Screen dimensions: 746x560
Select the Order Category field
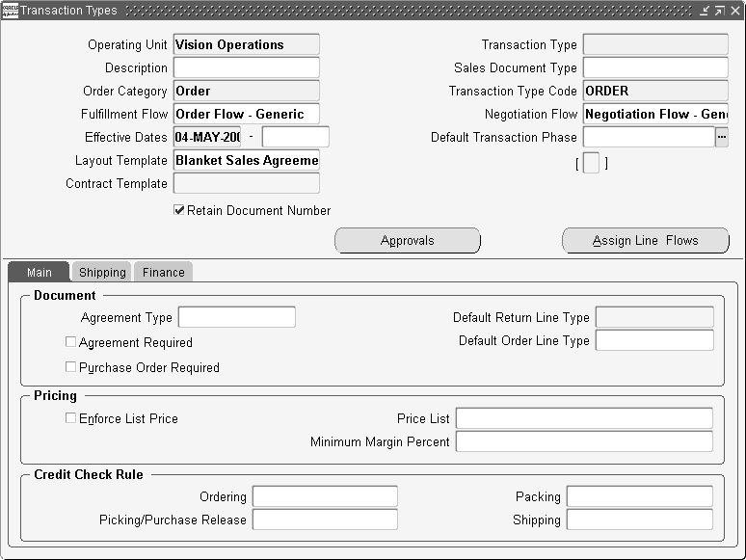coord(247,91)
